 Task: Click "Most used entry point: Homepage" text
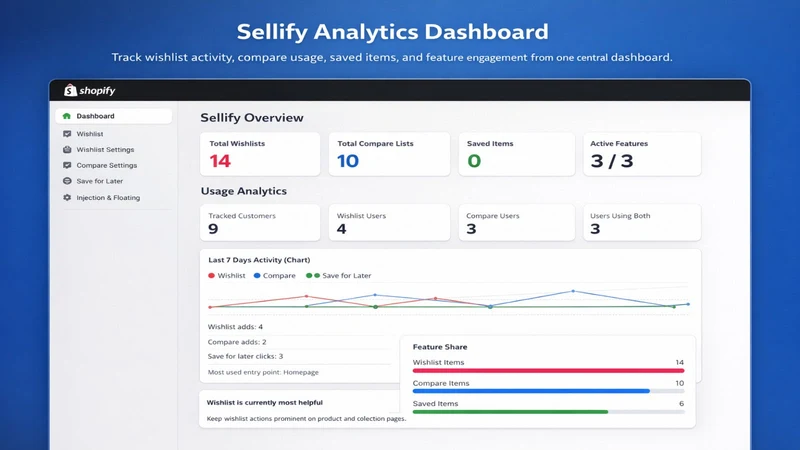tap(263, 372)
